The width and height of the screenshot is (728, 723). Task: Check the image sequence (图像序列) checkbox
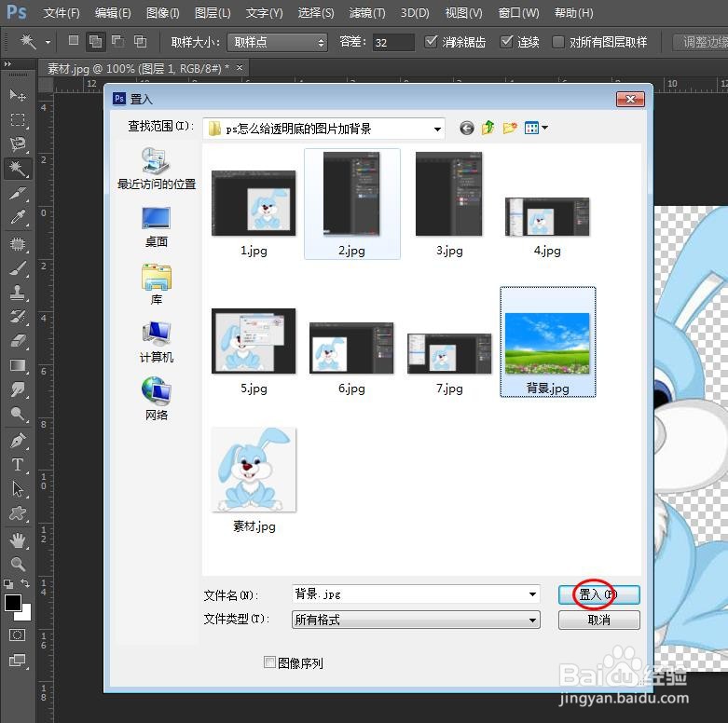click(269, 662)
